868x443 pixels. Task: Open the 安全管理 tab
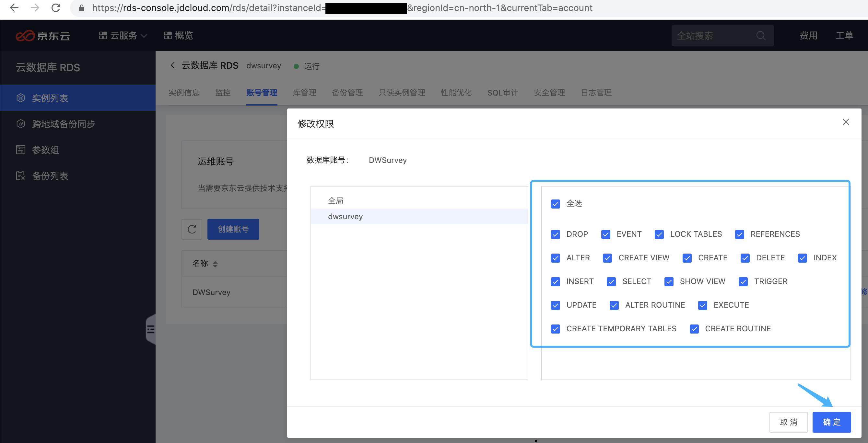[x=550, y=93]
